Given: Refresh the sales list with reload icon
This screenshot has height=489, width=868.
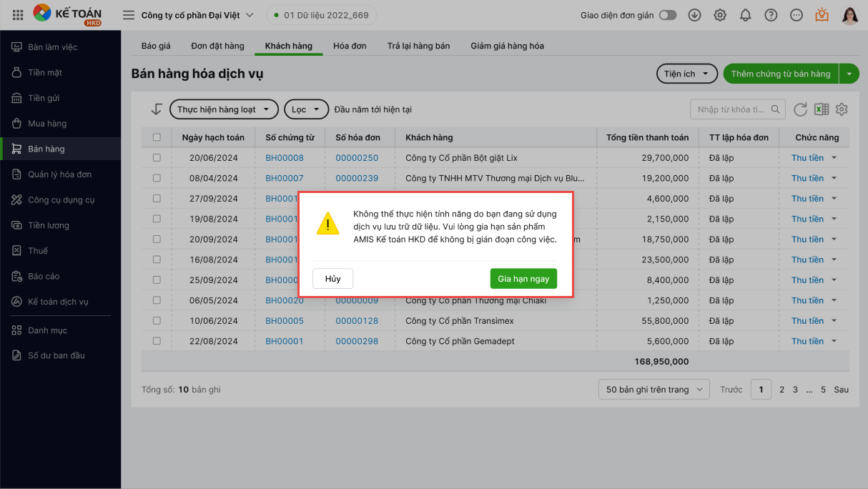Looking at the screenshot, I should [801, 109].
